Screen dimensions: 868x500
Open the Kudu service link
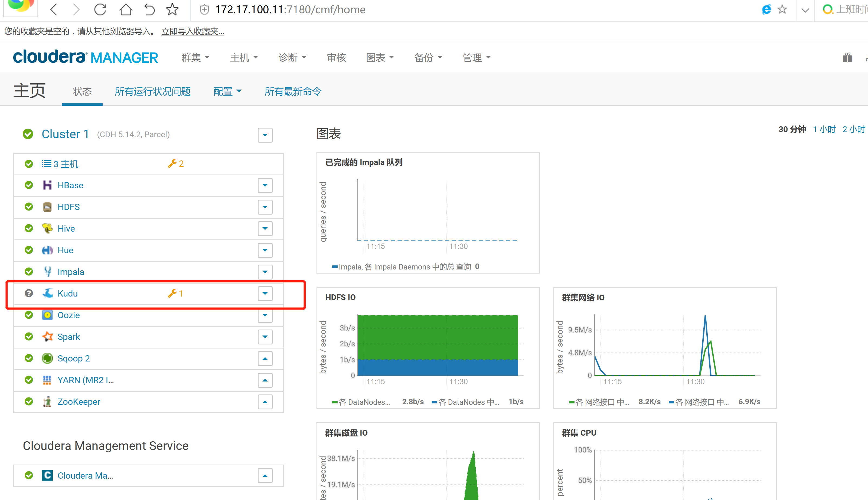click(67, 293)
